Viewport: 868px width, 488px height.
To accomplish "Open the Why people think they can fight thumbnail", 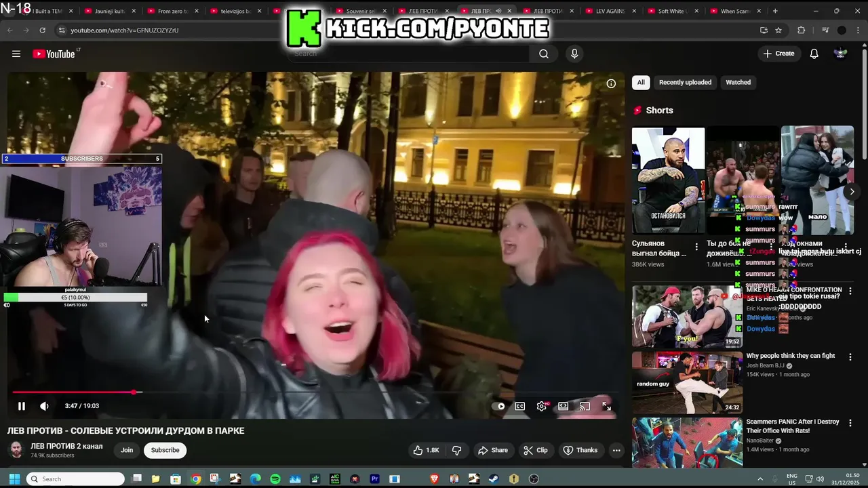I will [687, 382].
